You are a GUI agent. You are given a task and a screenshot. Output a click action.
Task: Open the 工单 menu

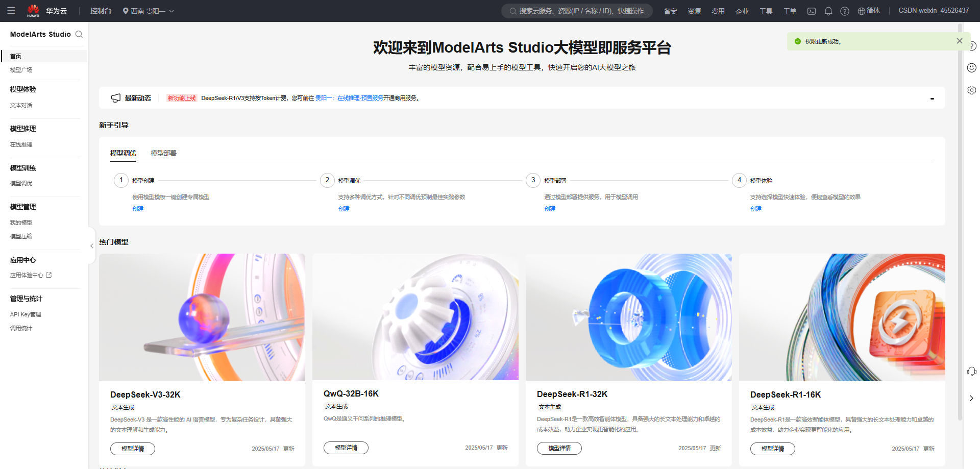[790, 11]
